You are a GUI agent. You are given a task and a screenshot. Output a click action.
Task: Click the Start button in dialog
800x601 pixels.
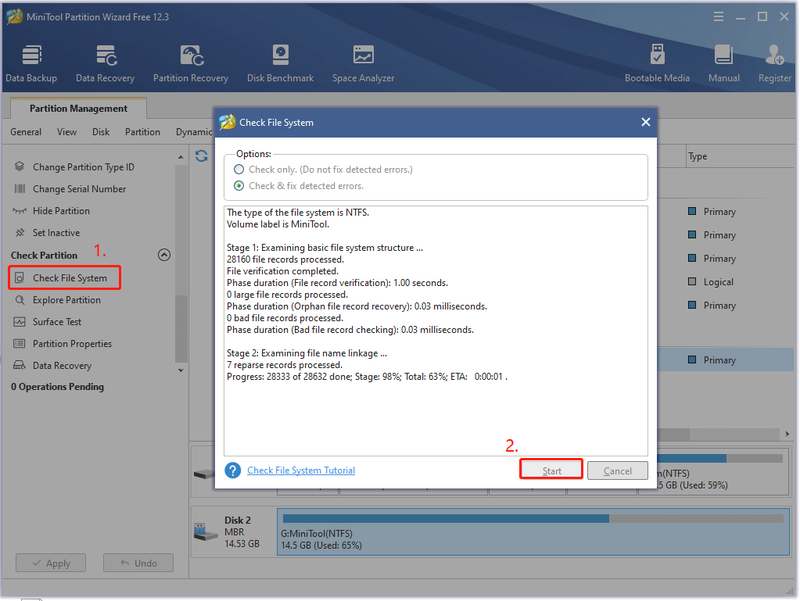tap(551, 470)
